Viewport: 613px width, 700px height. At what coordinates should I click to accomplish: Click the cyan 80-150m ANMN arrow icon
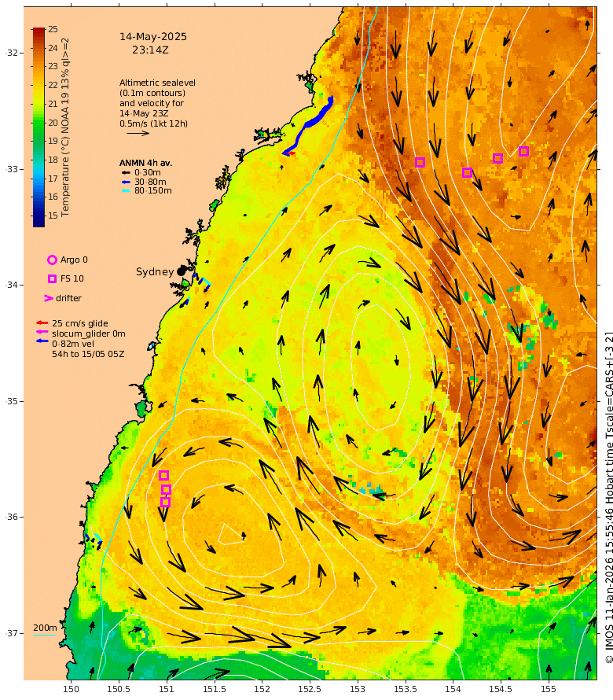126,190
